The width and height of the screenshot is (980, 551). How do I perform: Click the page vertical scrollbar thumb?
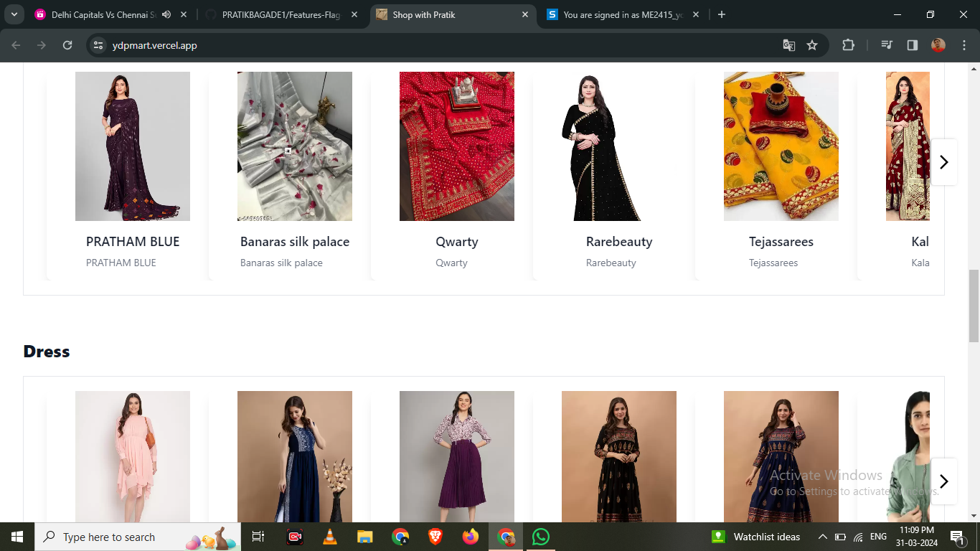(x=974, y=305)
